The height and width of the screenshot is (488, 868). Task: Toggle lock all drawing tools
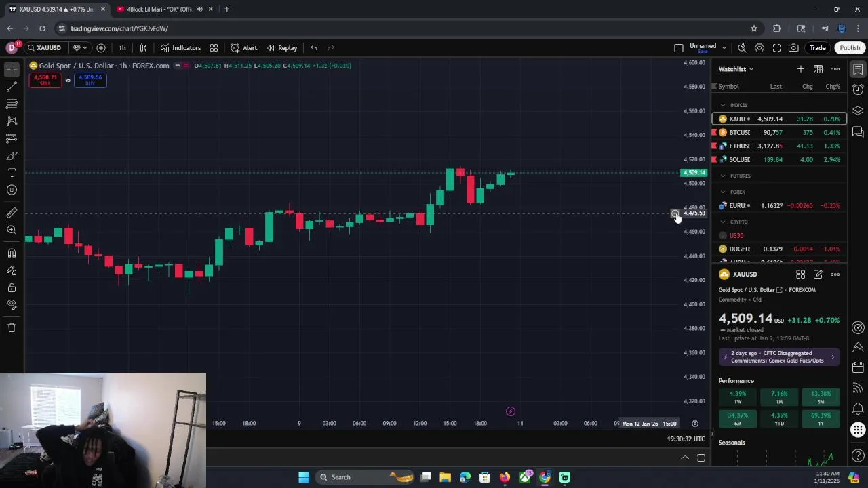12,288
